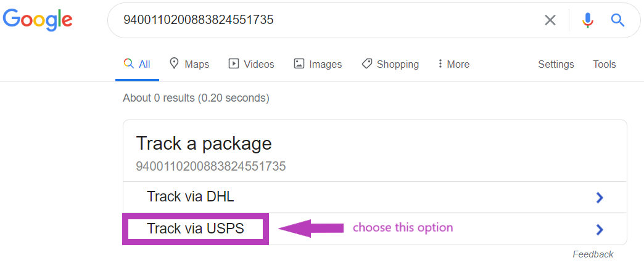Click the Images picture icon
Screen dimensions: 644x263
pos(299,63)
